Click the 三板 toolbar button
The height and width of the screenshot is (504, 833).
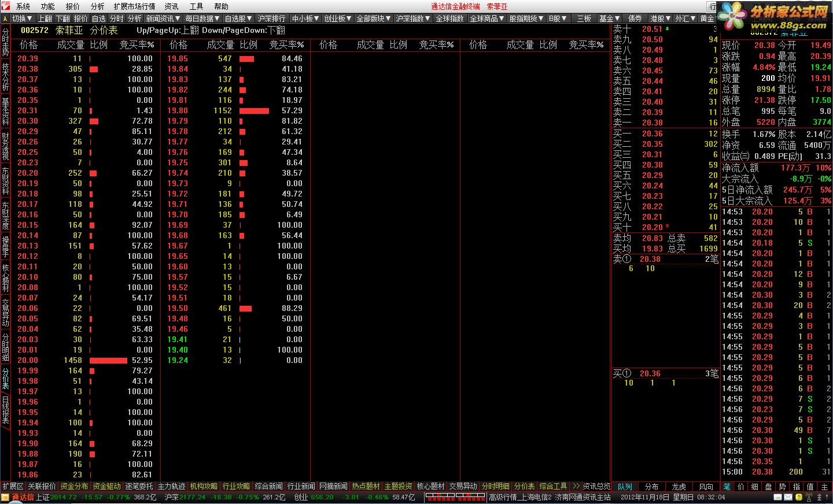pos(584,18)
